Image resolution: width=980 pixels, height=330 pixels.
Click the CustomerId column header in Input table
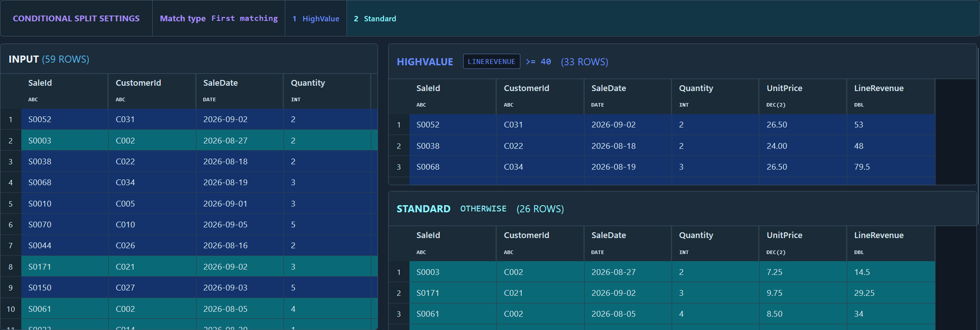click(152, 91)
